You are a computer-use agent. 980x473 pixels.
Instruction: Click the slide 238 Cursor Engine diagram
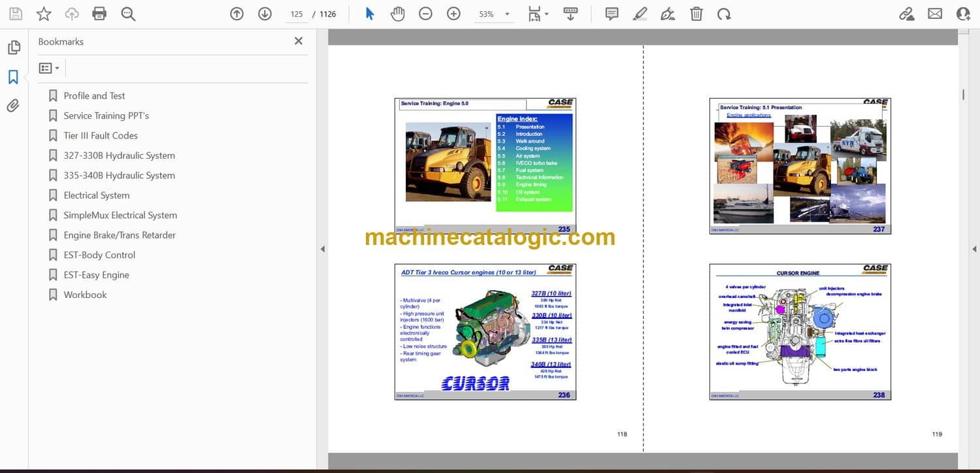pos(800,332)
